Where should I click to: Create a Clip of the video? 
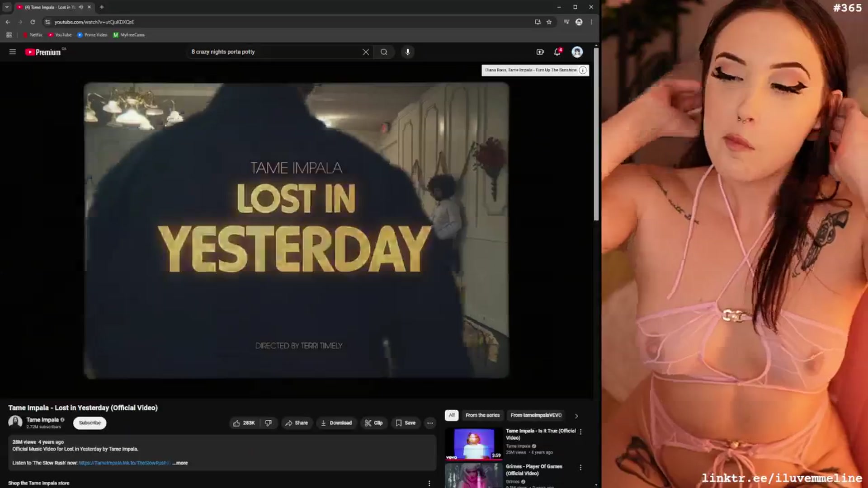pos(374,423)
